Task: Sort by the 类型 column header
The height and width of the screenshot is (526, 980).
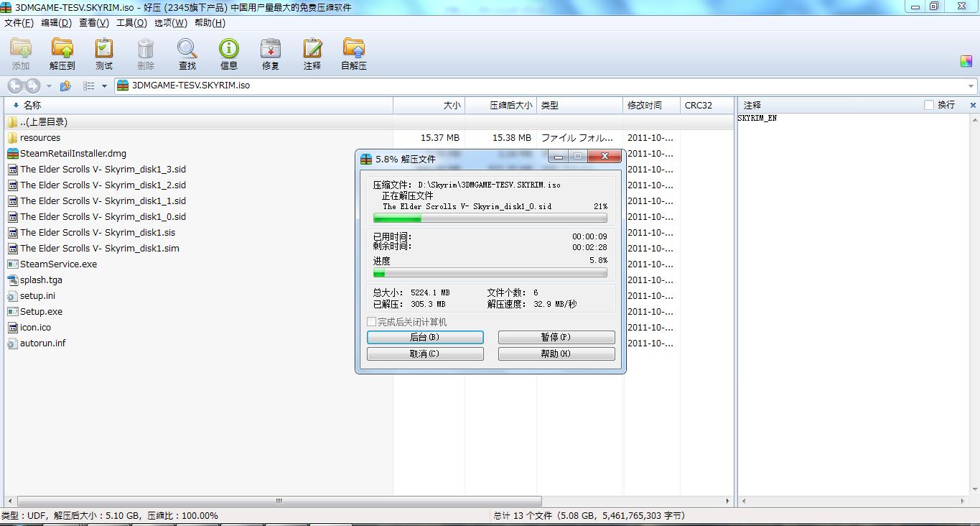Action: point(580,105)
